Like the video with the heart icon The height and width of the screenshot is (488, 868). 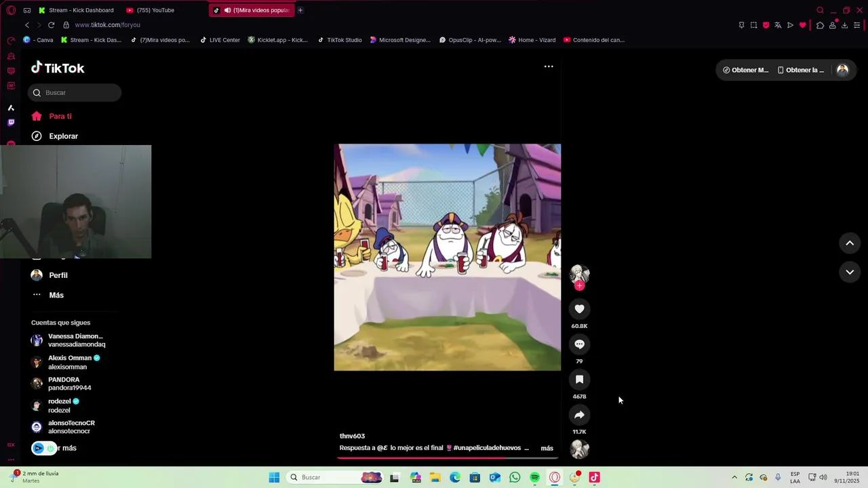(579, 309)
